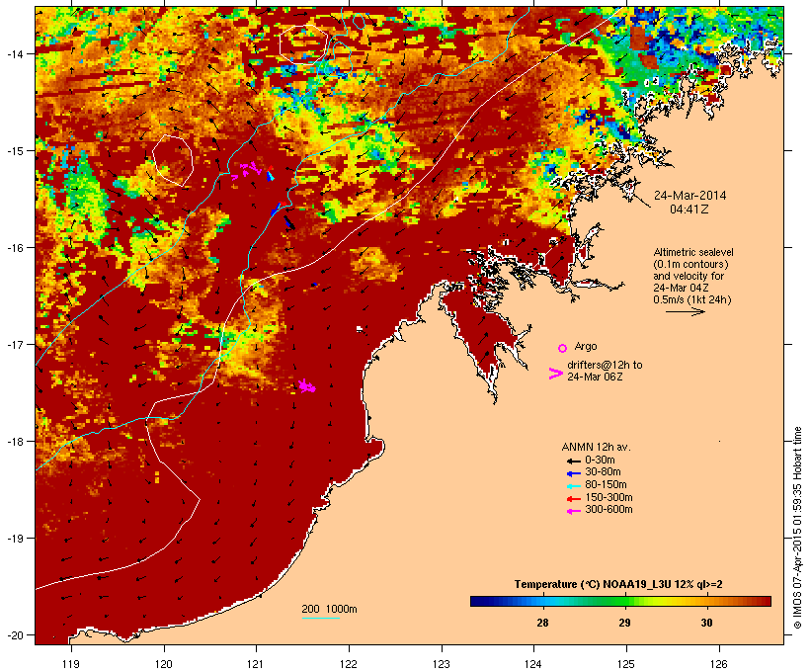The height and width of the screenshot is (672, 810).
Task: Click the -18 latitude axis label
Action: tap(14, 442)
